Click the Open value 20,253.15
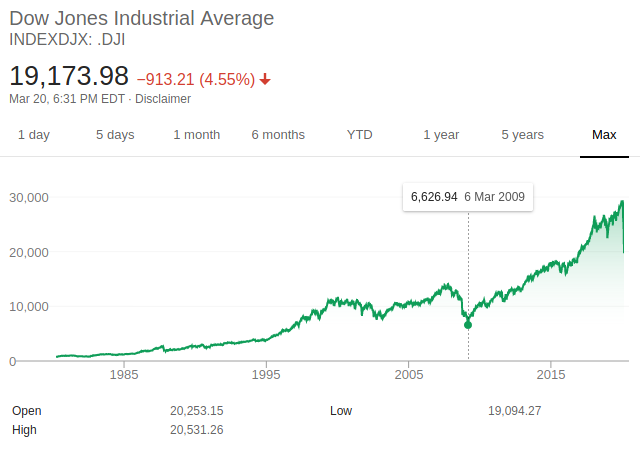The width and height of the screenshot is (640, 449). (x=197, y=411)
